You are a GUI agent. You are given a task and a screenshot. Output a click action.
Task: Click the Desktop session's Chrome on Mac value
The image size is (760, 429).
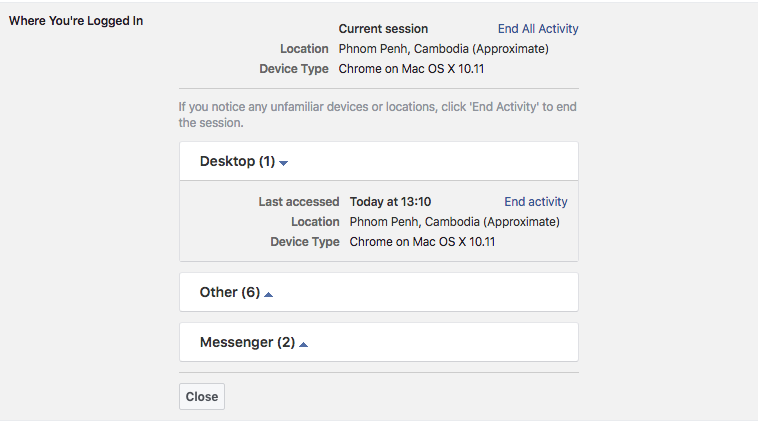[x=422, y=242]
